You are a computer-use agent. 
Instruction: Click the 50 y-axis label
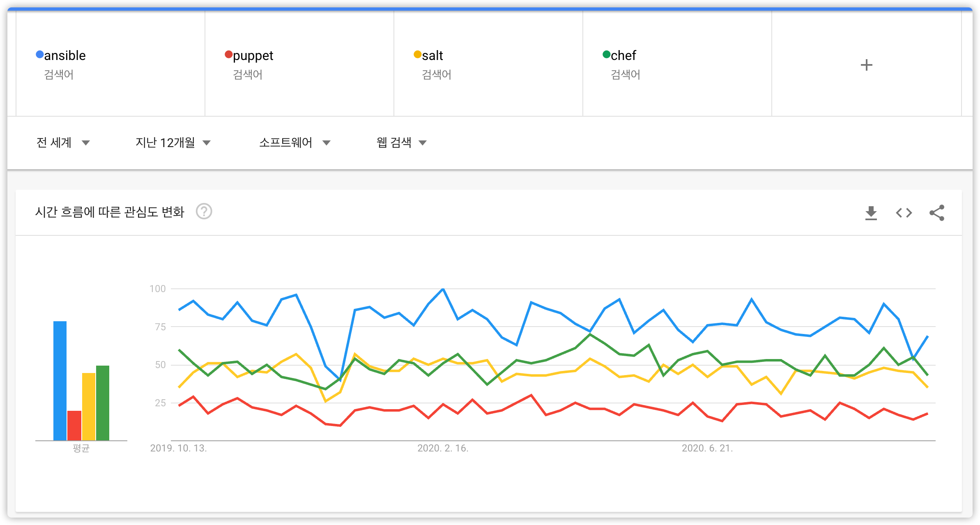tap(161, 365)
